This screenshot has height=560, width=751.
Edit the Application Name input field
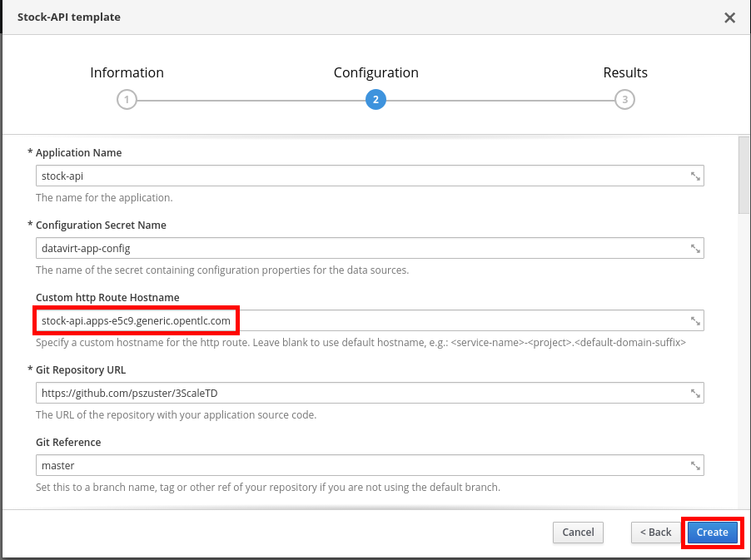click(358, 176)
